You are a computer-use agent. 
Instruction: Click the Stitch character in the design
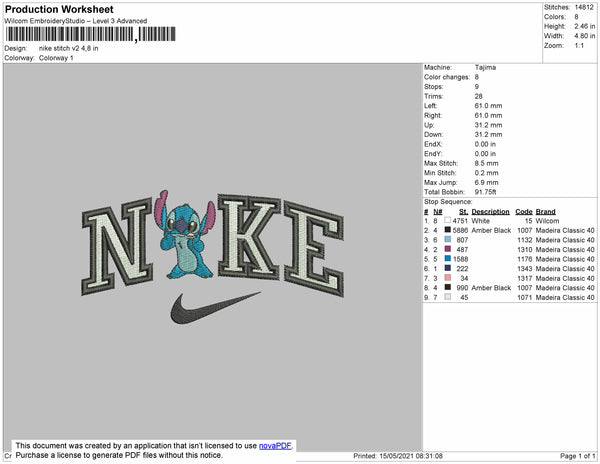click(x=185, y=235)
